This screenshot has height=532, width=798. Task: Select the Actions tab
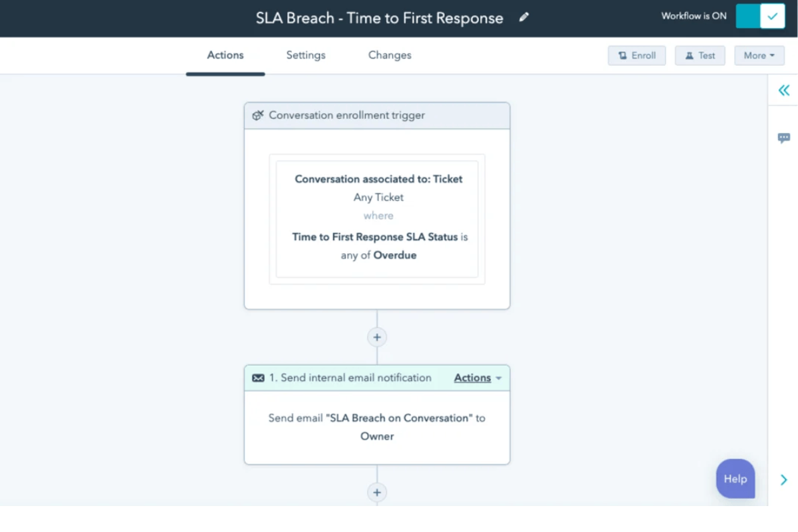[x=225, y=55]
